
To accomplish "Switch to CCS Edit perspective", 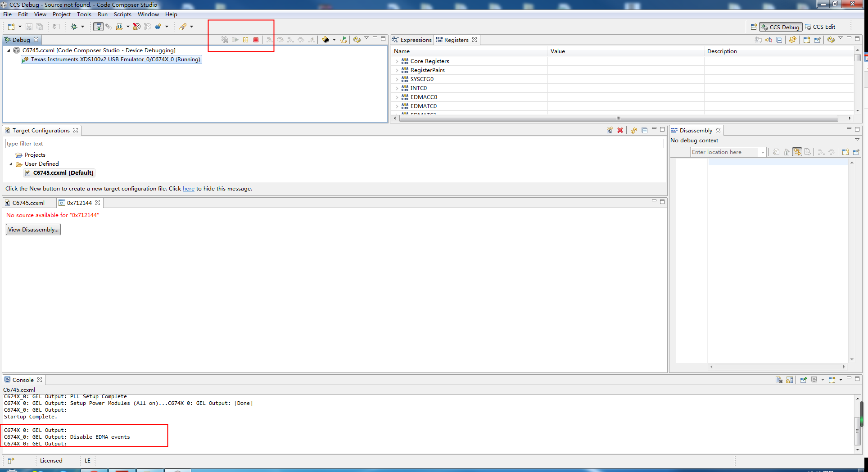I will [820, 27].
